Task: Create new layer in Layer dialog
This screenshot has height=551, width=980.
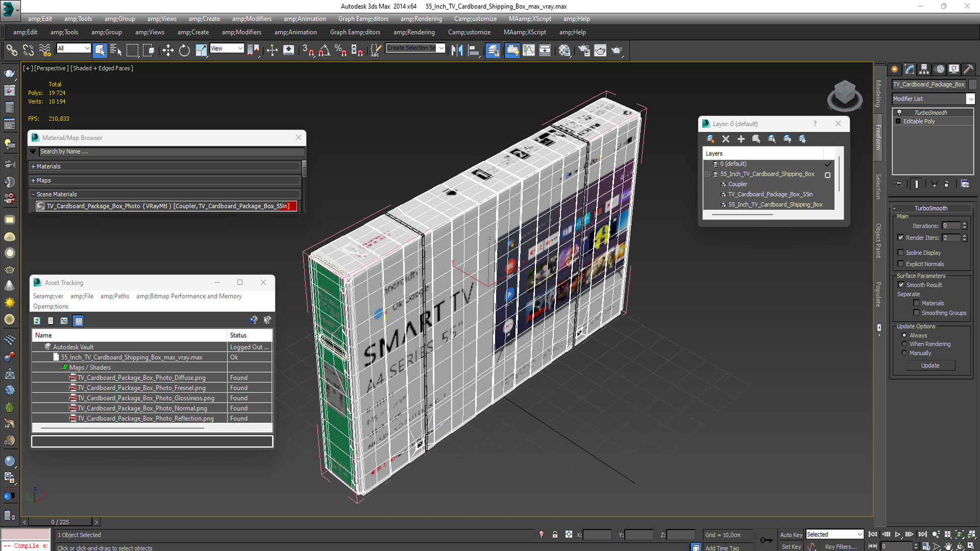Action: pos(710,139)
